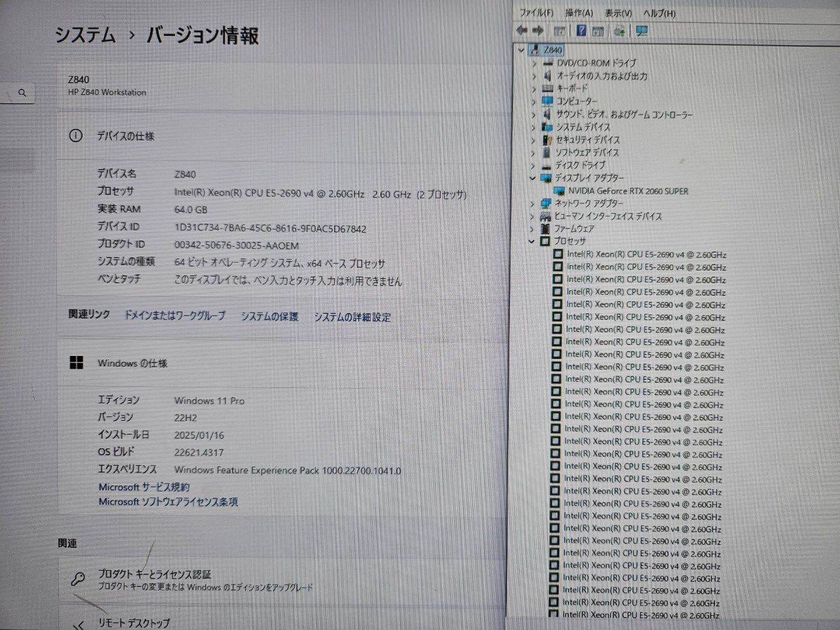This screenshot has width=840, height=630.
Task: Open プロダクト キーとライセンス認証 item
Action: click(282, 580)
